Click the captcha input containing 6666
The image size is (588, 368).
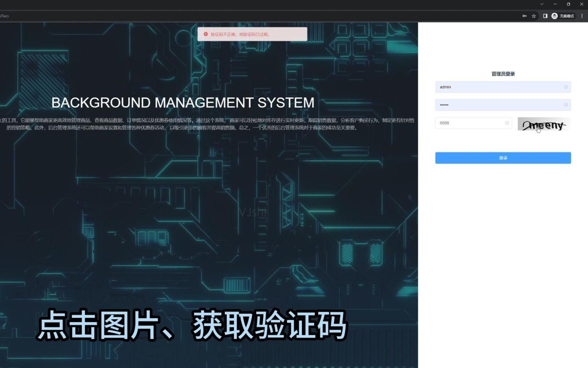(x=470, y=123)
